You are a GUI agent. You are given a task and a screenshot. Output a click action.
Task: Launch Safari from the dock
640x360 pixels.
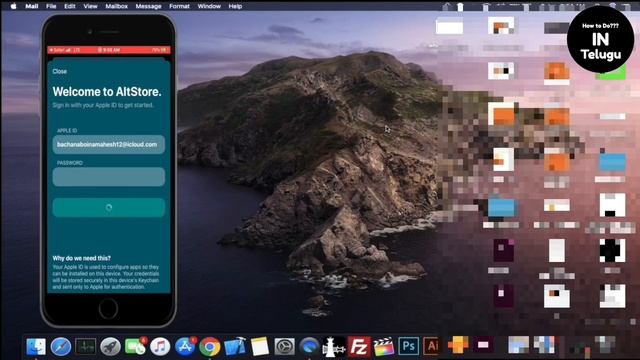61,347
